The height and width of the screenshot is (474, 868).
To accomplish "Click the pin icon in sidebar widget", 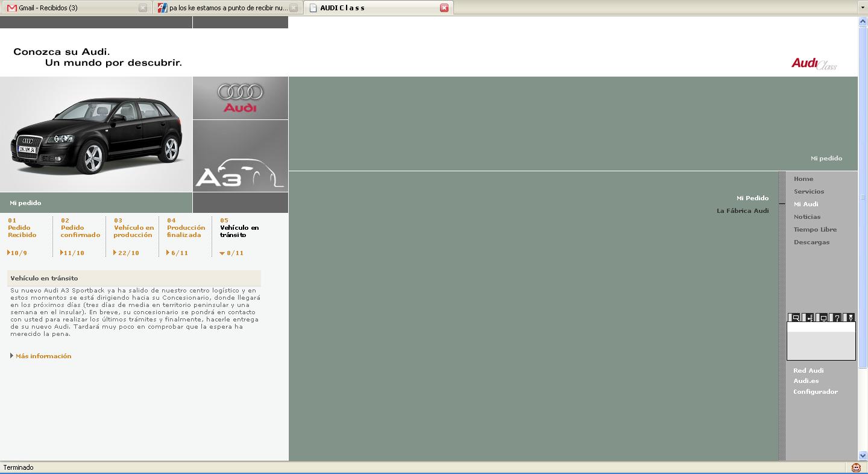I will coord(851,318).
